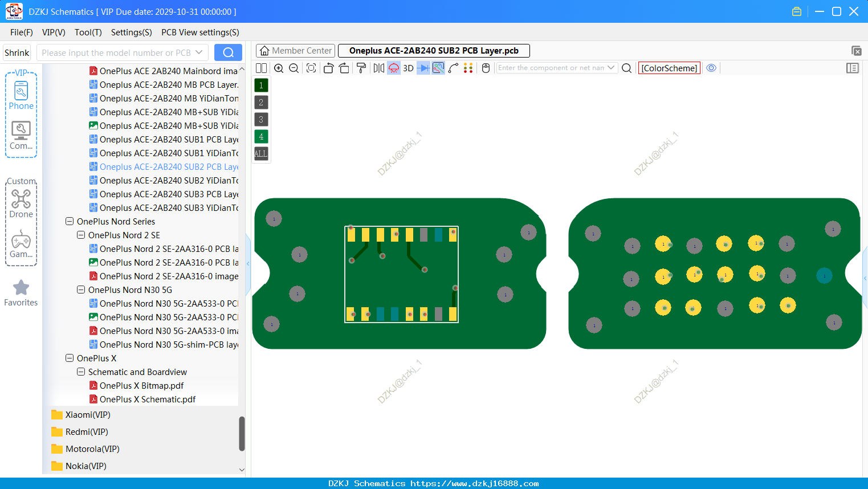
Task: Toggle the red lamp highlight tool
Action: [394, 68]
